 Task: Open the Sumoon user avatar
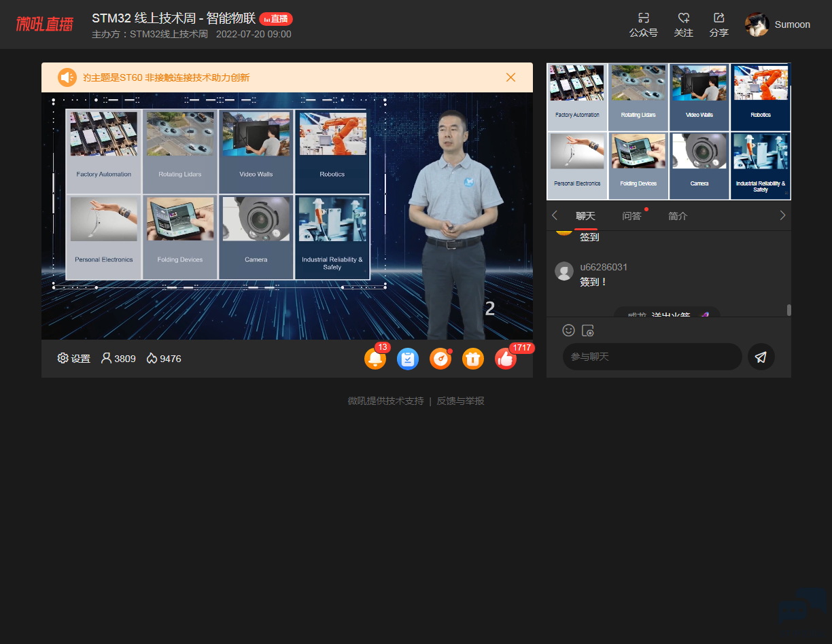pyautogui.click(x=757, y=24)
